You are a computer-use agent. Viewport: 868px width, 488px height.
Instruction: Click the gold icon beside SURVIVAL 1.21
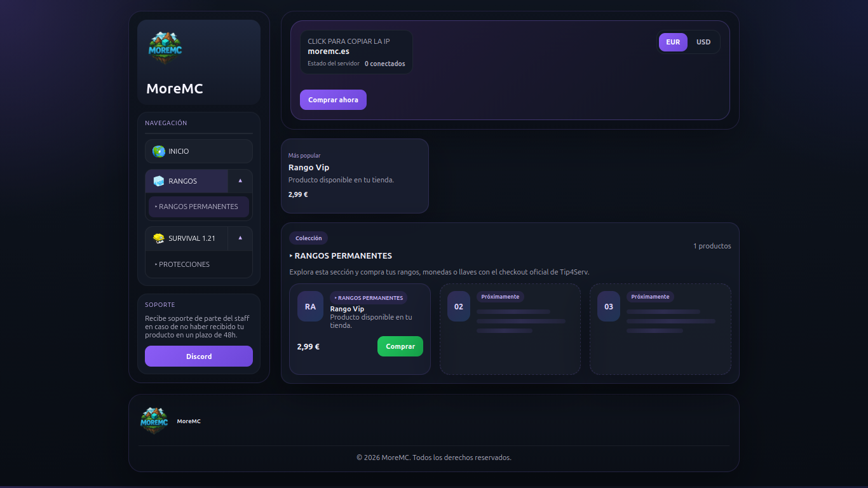click(x=158, y=238)
